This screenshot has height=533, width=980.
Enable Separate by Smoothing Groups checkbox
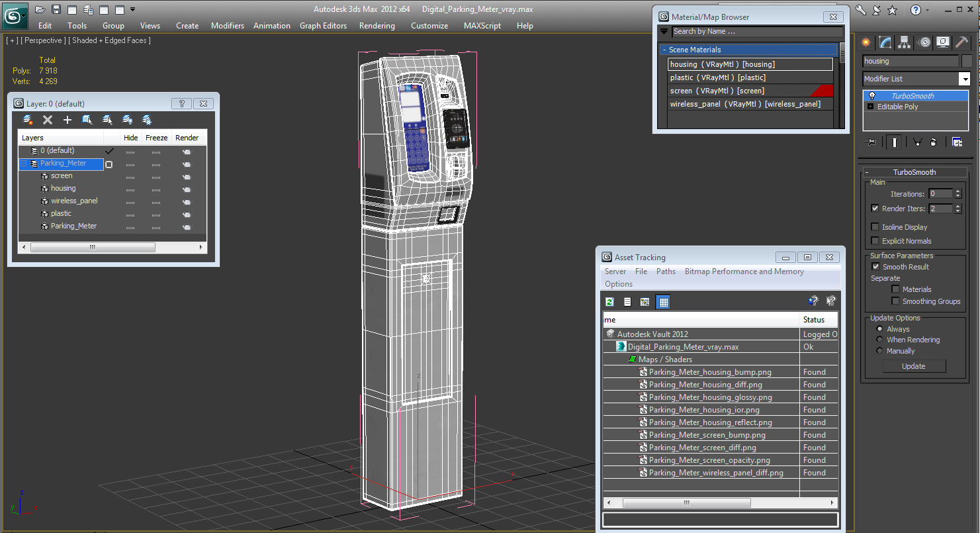[896, 301]
